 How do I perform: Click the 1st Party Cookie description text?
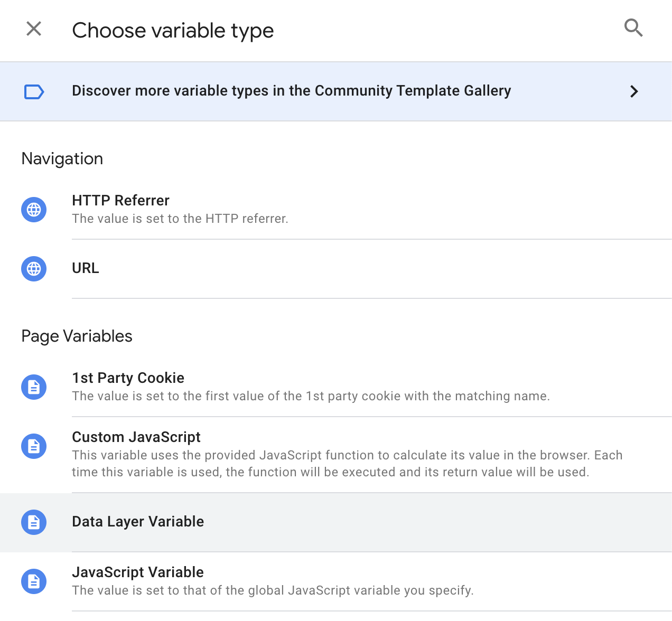(x=311, y=396)
